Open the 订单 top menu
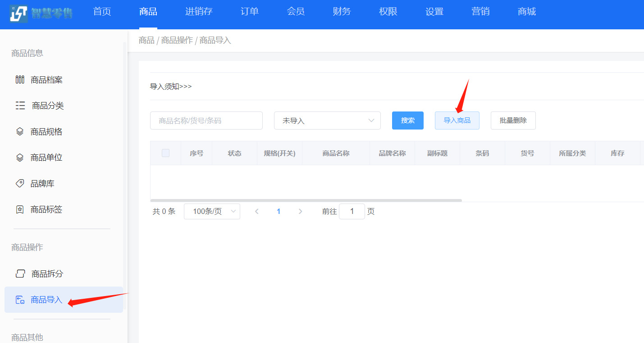644x343 pixels. [250, 12]
